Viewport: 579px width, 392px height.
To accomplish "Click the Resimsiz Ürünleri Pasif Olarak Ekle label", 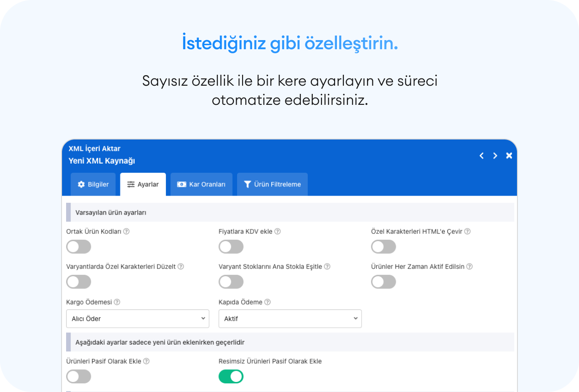I will (270, 361).
